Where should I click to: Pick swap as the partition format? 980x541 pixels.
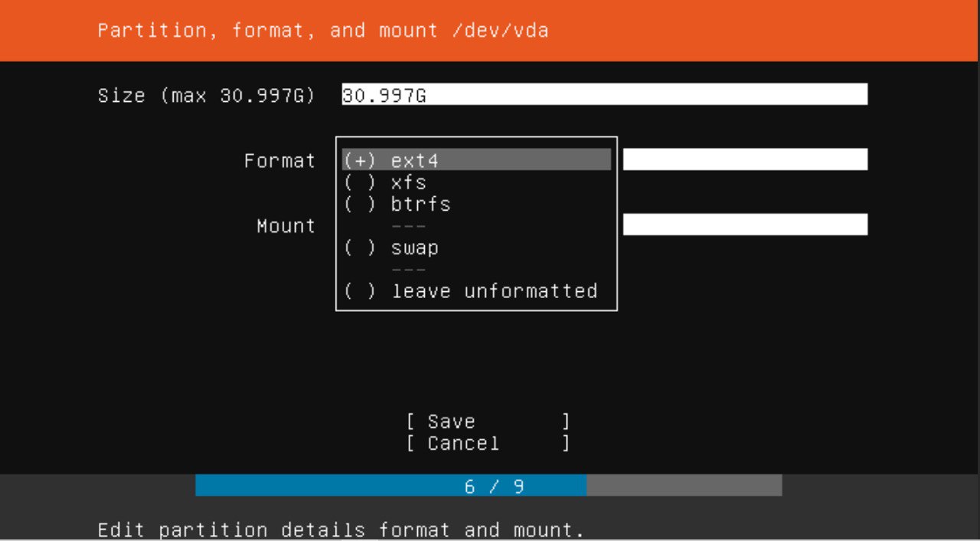coord(476,248)
